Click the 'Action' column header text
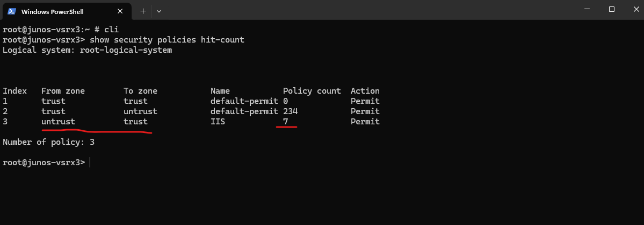This screenshot has height=225, width=644. 365,91
